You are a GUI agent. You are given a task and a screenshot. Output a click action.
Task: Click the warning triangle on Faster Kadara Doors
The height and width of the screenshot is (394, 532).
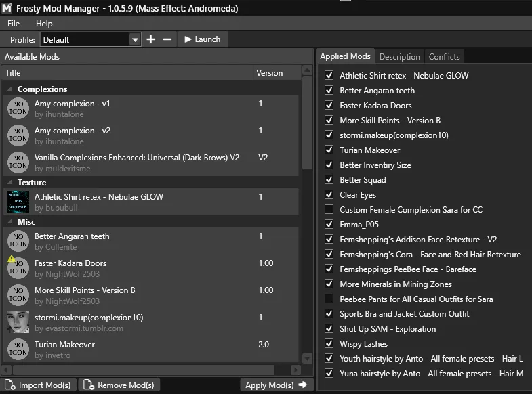12,259
